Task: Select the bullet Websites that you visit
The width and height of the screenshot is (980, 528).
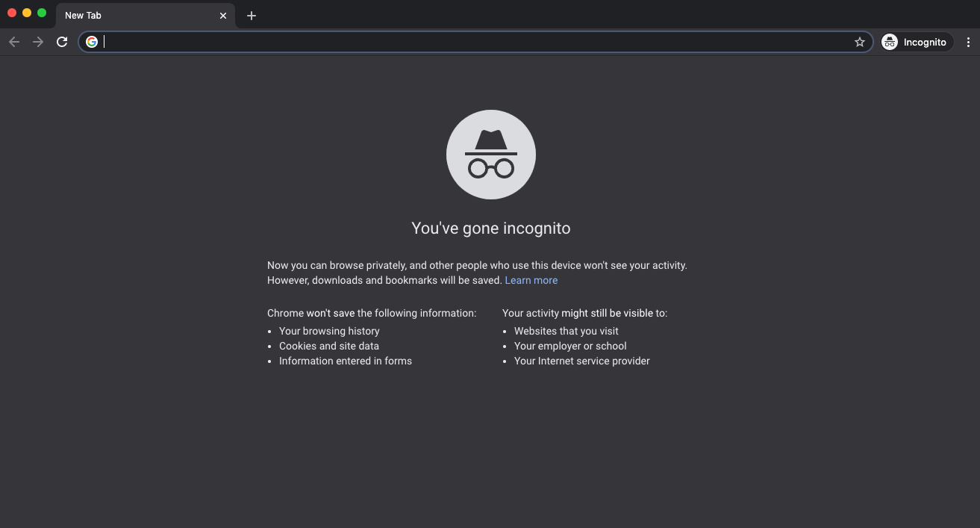Action: point(566,331)
